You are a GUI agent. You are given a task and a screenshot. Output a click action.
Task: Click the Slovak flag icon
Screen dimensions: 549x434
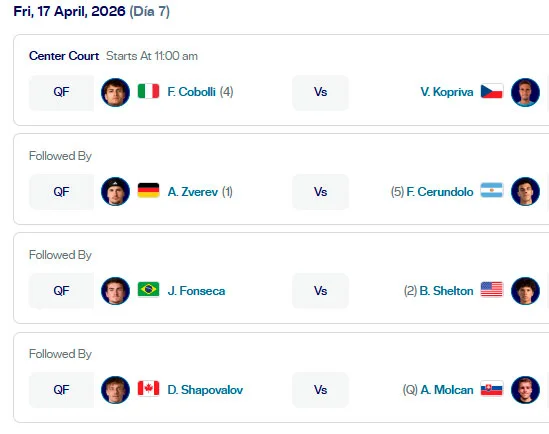tap(492, 388)
